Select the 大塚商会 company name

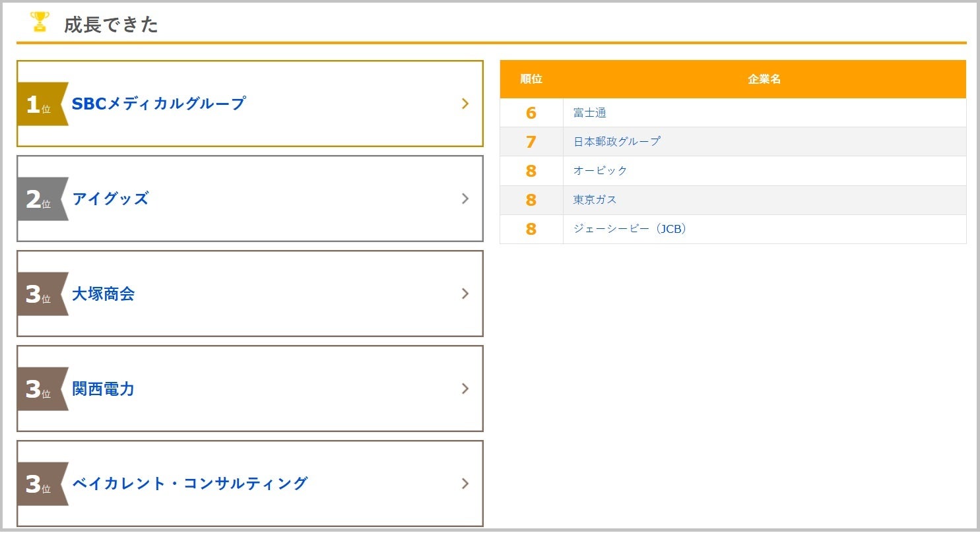pos(103,294)
